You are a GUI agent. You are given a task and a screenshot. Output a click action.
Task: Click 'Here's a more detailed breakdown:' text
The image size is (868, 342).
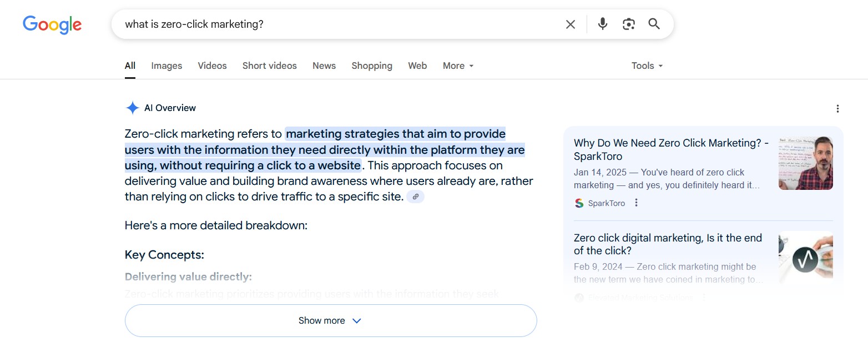[216, 225]
